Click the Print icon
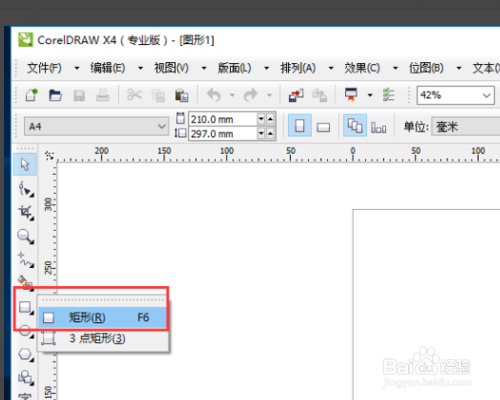Image resolution: width=500 pixels, height=400 pixels. (103, 95)
